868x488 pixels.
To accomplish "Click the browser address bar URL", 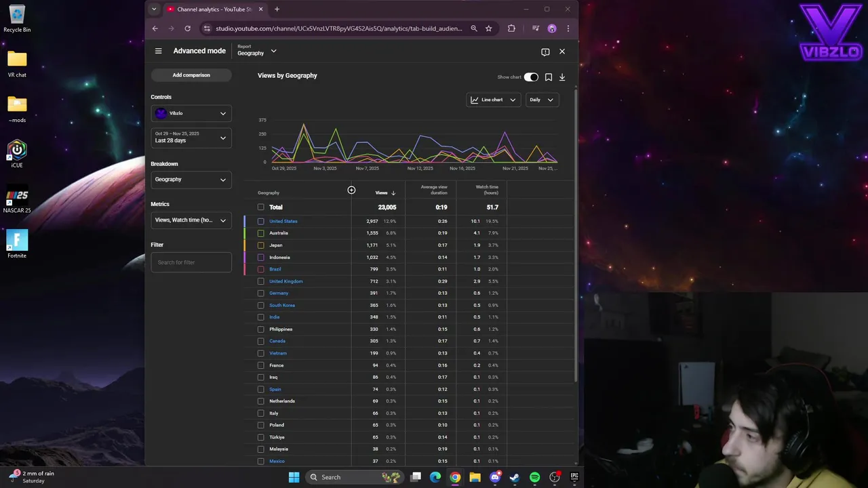I will [339, 28].
